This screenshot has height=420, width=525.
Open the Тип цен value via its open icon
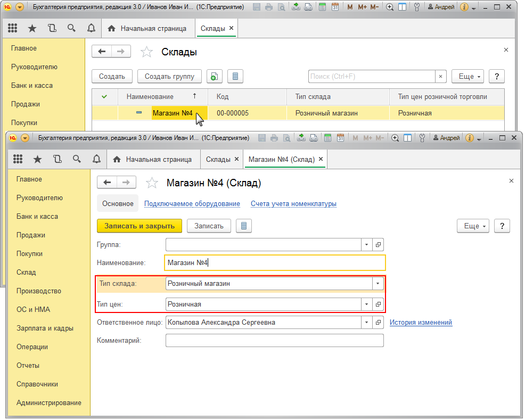378,304
